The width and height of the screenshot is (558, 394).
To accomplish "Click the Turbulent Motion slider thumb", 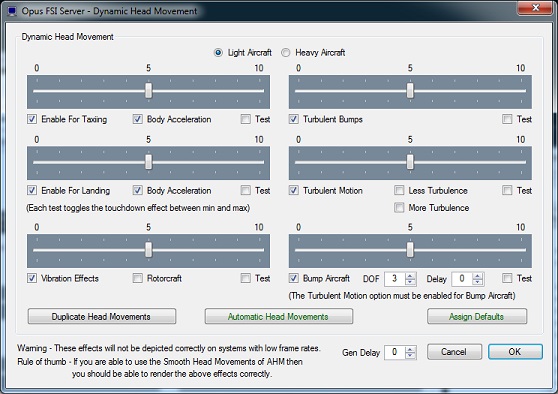I will tap(410, 162).
